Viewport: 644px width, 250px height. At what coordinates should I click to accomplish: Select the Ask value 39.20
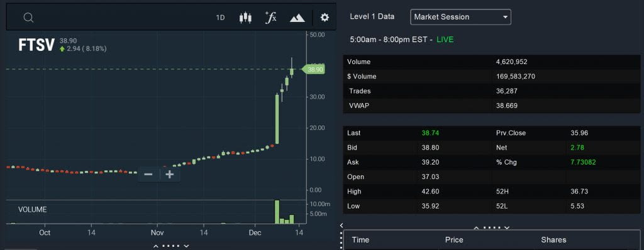pyautogui.click(x=430, y=162)
